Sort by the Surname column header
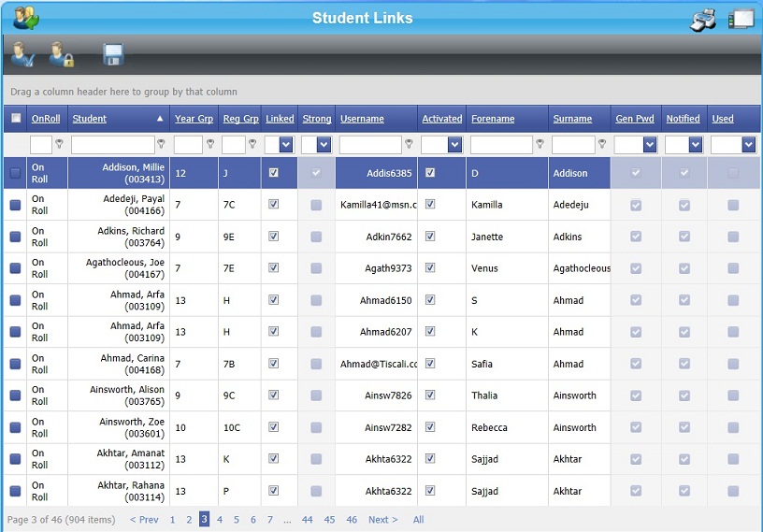763x532 pixels. coord(572,119)
